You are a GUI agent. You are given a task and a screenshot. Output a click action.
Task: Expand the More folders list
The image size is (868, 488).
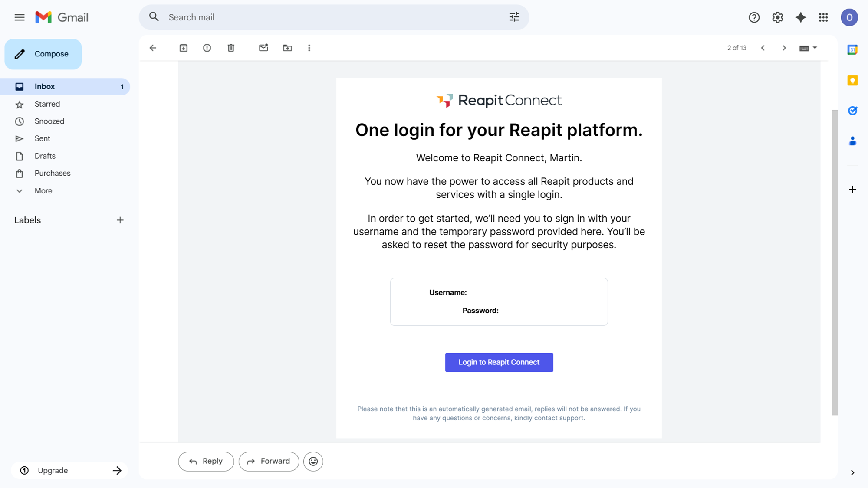click(43, 190)
